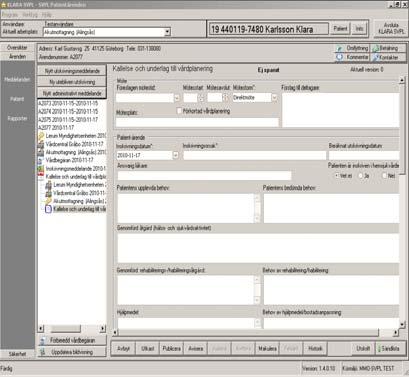Select the Nej radio button
Image resolution: width=409 pixels, height=377 pixels.
[385, 175]
